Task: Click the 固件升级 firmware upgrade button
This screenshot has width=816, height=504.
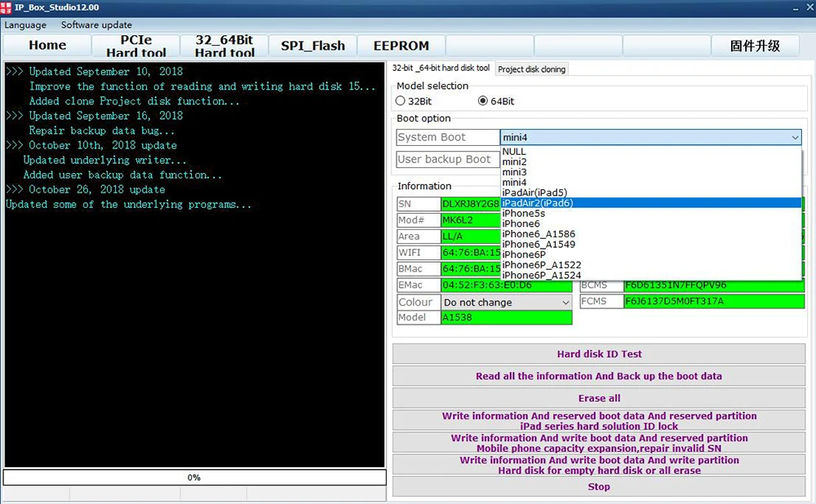Action: coord(755,45)
